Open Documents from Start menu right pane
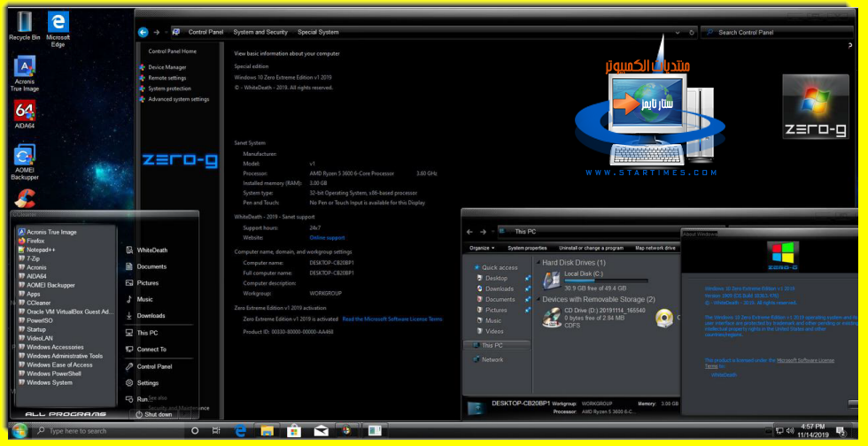The height and width of the screenshot is (446, 868). point(151,266)
